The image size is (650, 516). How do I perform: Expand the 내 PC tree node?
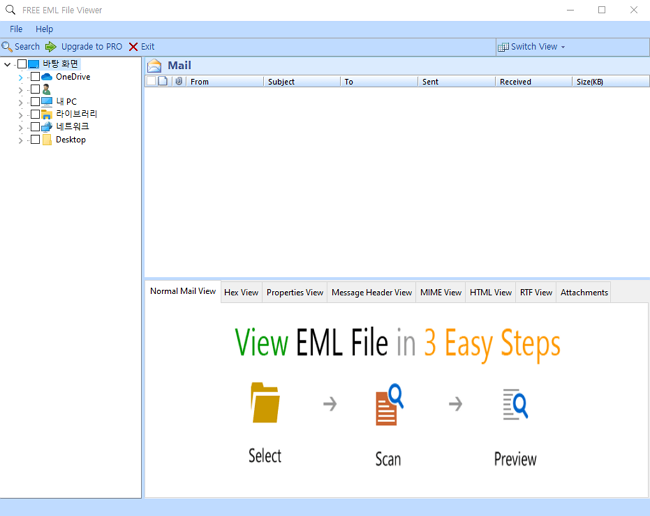(21, 102)
